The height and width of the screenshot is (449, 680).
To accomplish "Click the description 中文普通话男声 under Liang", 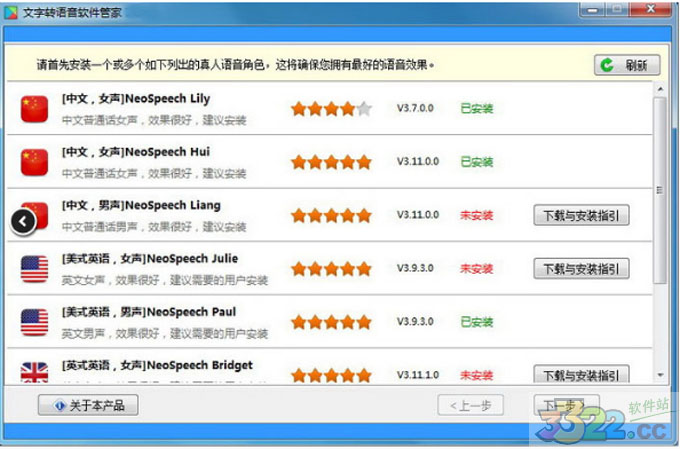I will [x=154, y=227].
